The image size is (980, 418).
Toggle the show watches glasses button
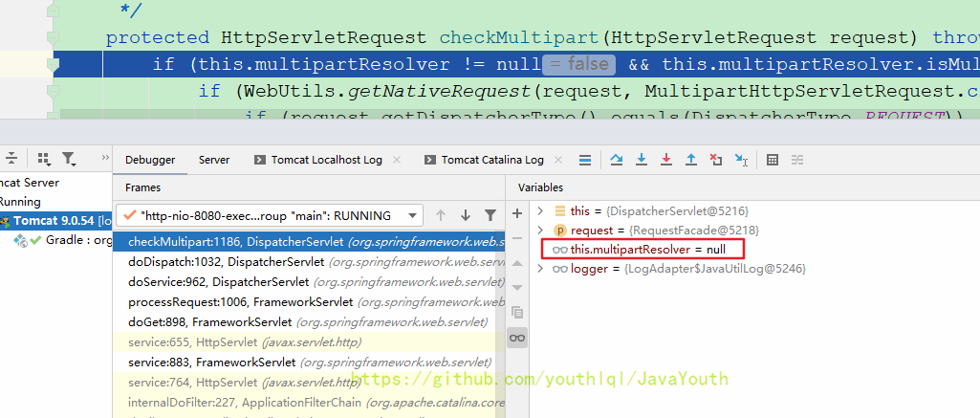click(517, 338)
